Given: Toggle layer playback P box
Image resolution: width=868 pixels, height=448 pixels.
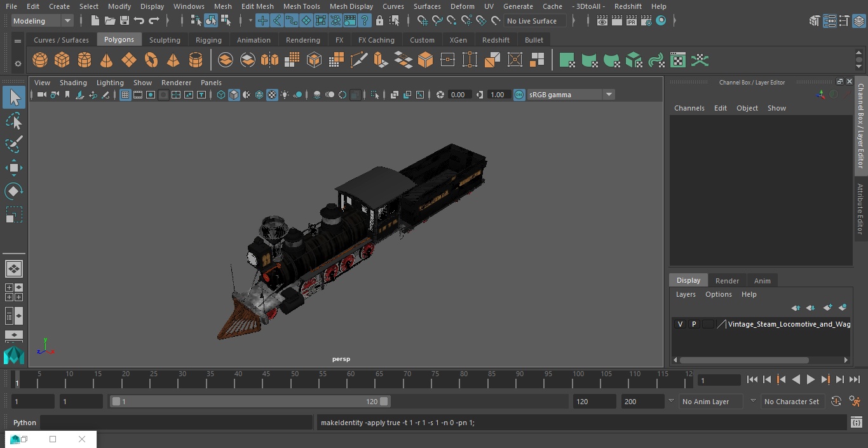Looking at the screenshot, I should [x=694, y=324].
